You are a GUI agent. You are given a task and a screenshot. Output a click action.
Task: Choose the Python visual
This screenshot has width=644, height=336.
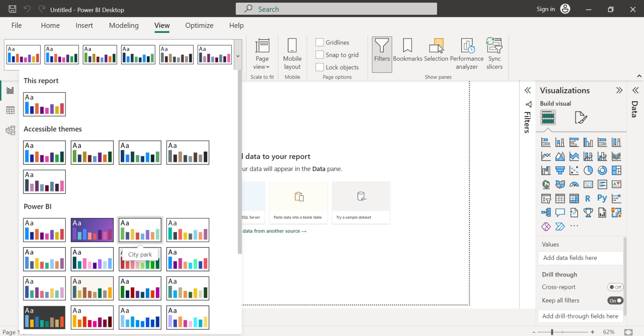click(x=602, y=198)
